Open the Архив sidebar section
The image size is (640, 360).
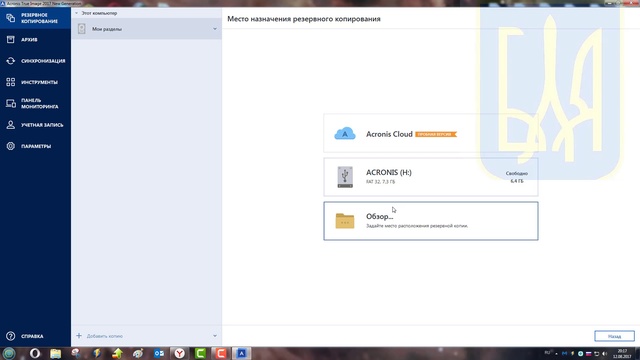[x=35, y=40]
